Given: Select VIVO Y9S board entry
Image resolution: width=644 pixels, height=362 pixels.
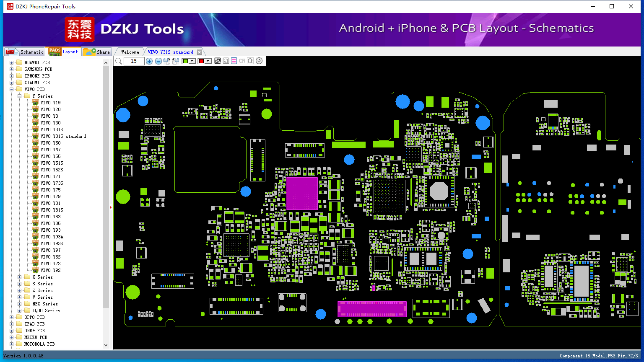Looking at the screenshot, I should point(50,270).
